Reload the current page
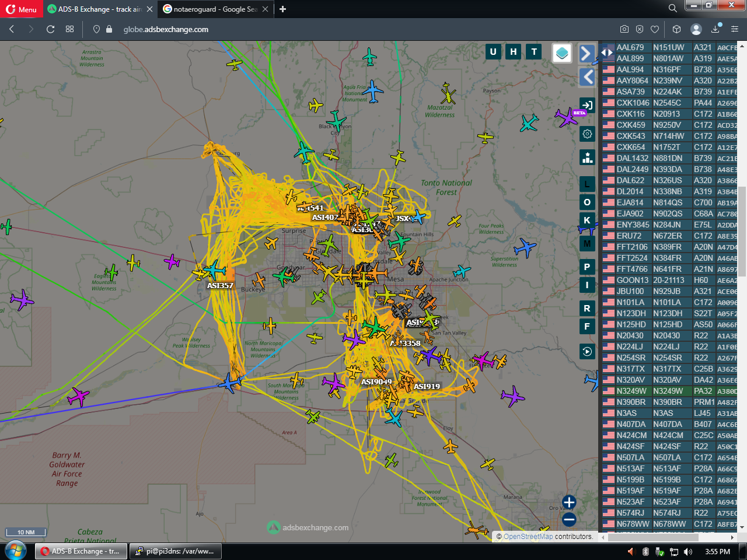747x560 pixels. point(51,29)
